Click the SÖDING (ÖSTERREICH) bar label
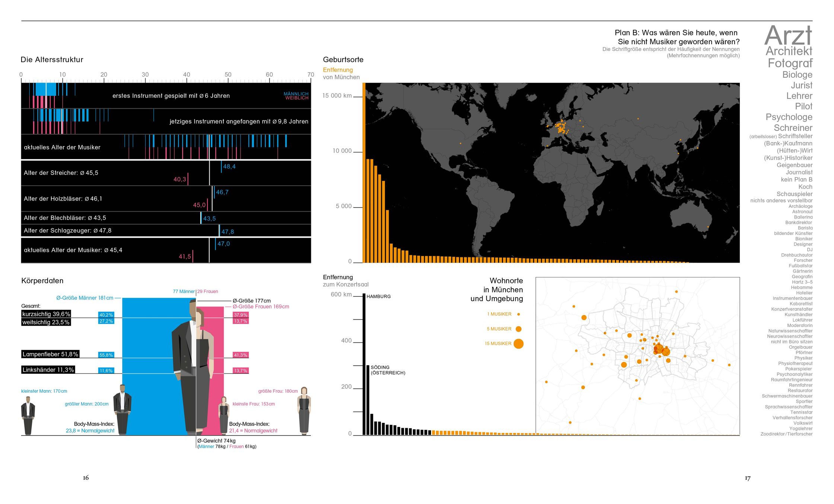Viewport: 834px width, 504px height. 388,370
